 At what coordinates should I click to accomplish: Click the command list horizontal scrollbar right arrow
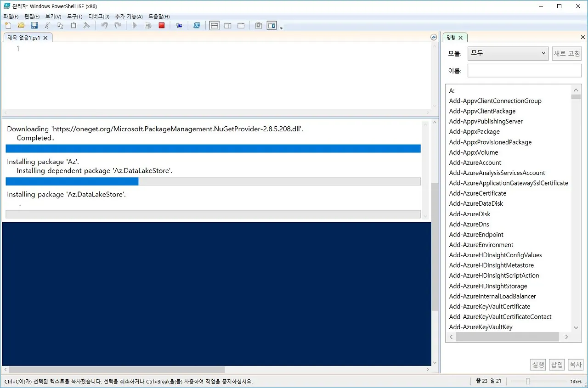566,337
